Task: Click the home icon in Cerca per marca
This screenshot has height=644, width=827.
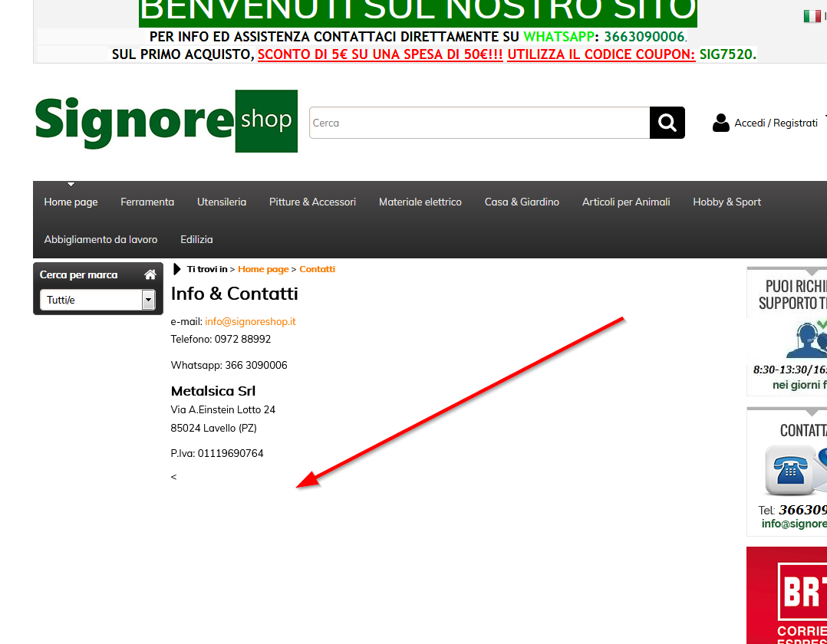Action: tap(150, 274)
